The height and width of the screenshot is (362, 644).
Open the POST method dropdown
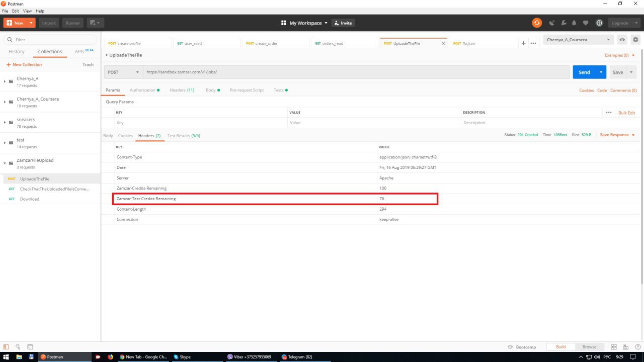[x=123, y=72]
